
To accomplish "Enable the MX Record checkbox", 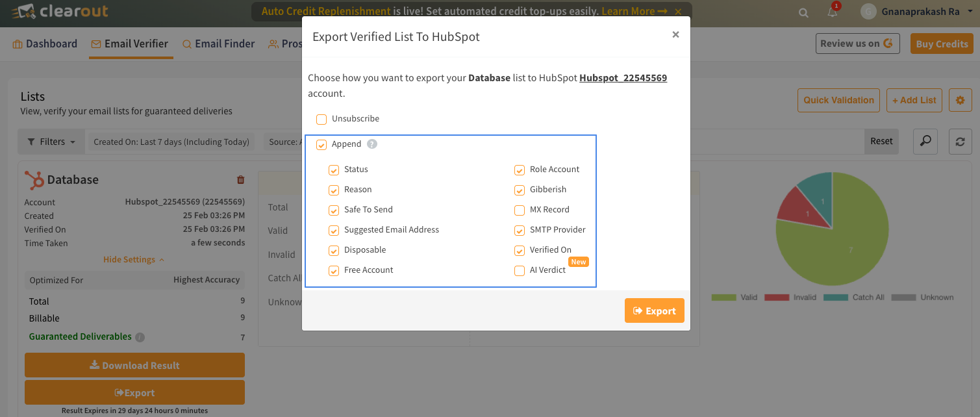I will (x=520, y=210).
